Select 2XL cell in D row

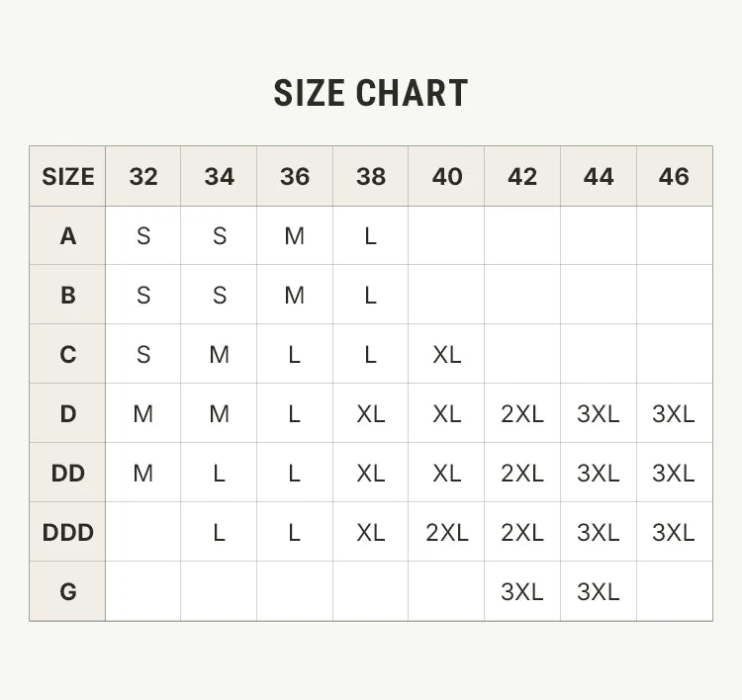tap(522, 414)
